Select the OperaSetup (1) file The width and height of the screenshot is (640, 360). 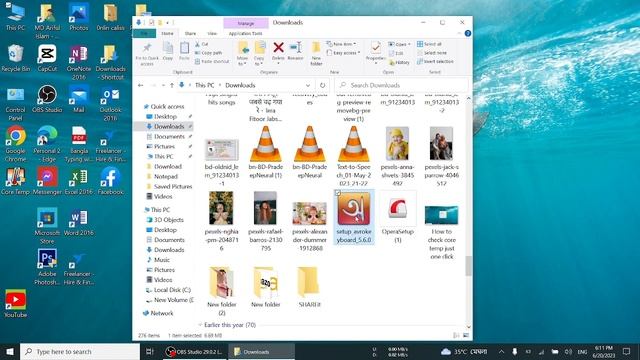coord(398,218)
